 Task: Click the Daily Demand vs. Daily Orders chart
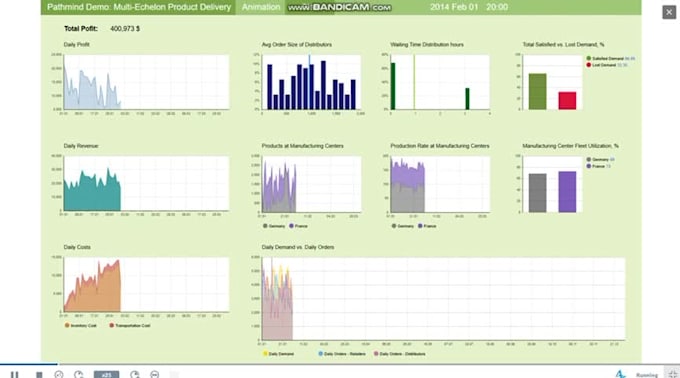[443, 299]
